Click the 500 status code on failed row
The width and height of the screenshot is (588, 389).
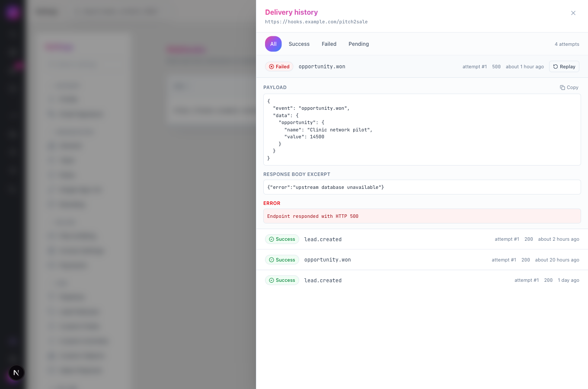point(496,67)
